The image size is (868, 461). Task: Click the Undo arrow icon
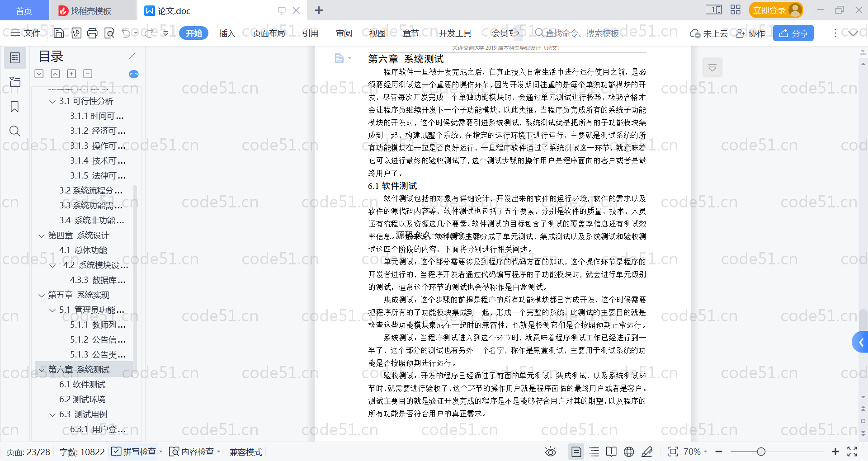(126, 33)
